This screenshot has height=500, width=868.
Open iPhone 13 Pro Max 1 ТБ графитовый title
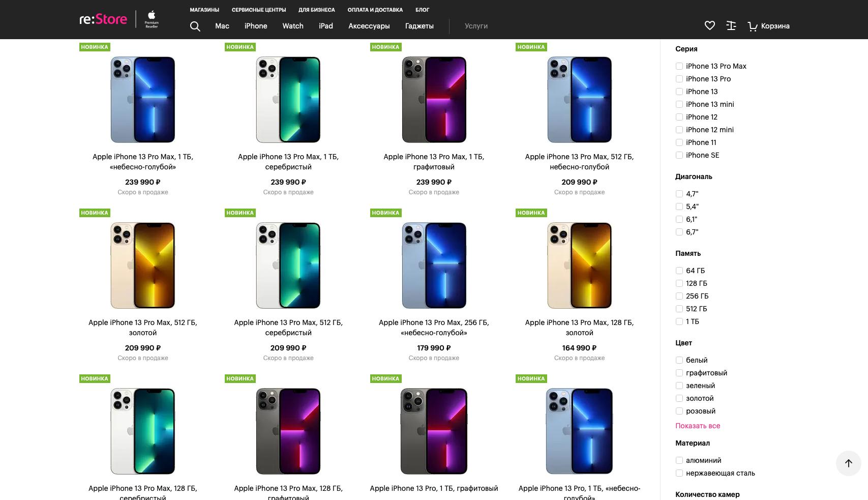click(434, 162)
